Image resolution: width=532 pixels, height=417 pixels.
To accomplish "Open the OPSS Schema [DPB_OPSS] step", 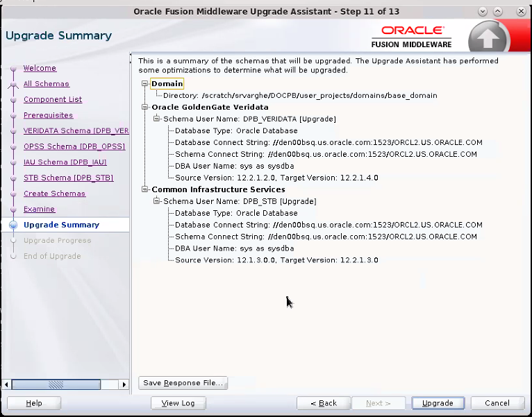I will coord(74,146).
